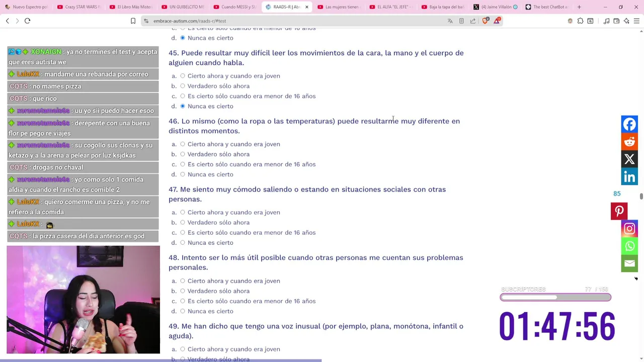This screenshot has width=644, height=362.
Task: Open site settings icon in address bar
Action: pos(146,21)
